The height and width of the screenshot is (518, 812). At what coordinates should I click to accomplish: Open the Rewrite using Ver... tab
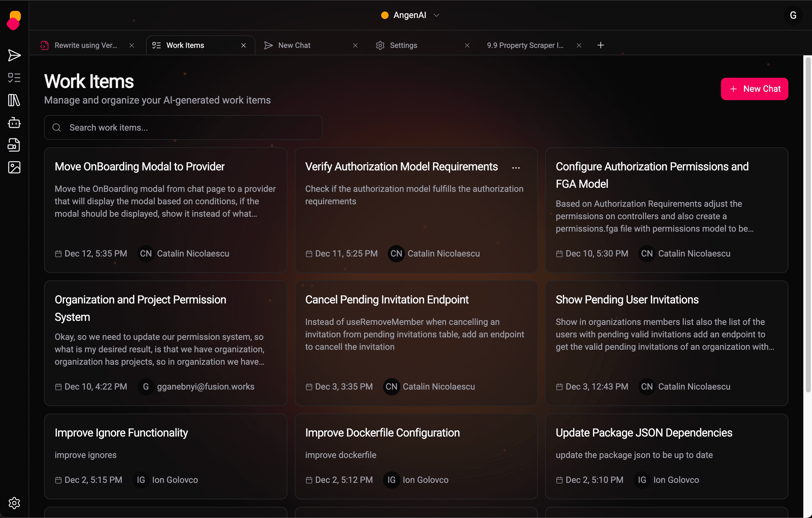[x=86, y=45]
